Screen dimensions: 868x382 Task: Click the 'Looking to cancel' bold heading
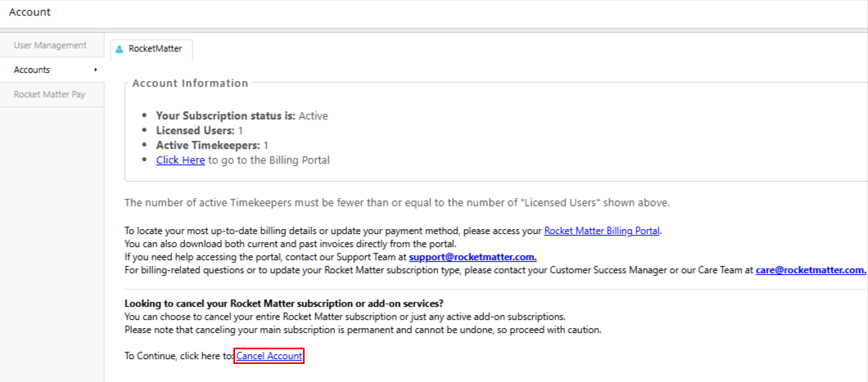coord(284,303)
